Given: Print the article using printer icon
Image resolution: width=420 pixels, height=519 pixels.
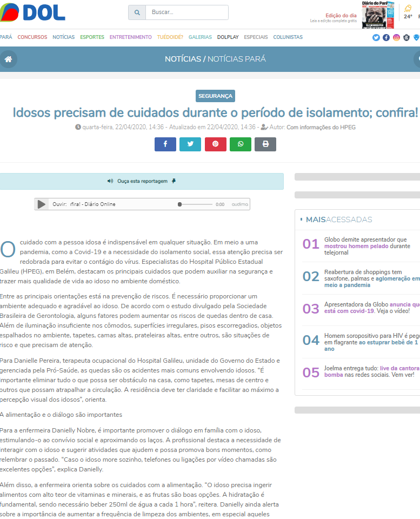Looking at the screenshot, I should pos(265,144).
